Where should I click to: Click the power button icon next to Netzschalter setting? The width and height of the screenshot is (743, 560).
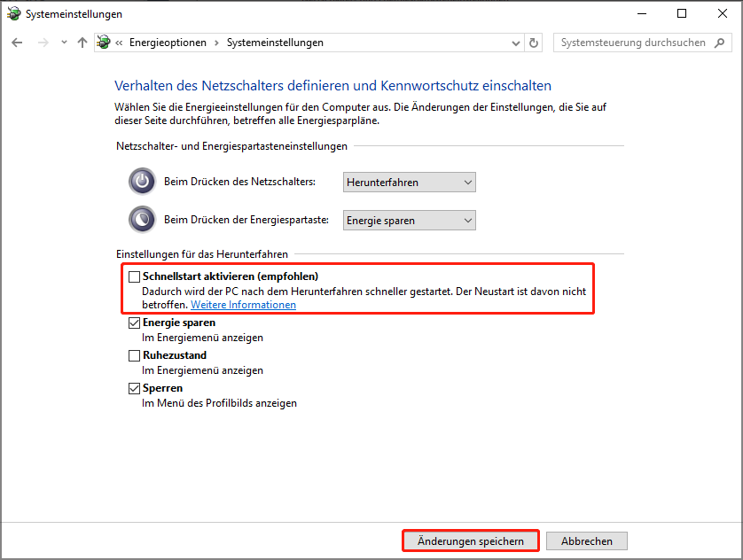[142, 181]
